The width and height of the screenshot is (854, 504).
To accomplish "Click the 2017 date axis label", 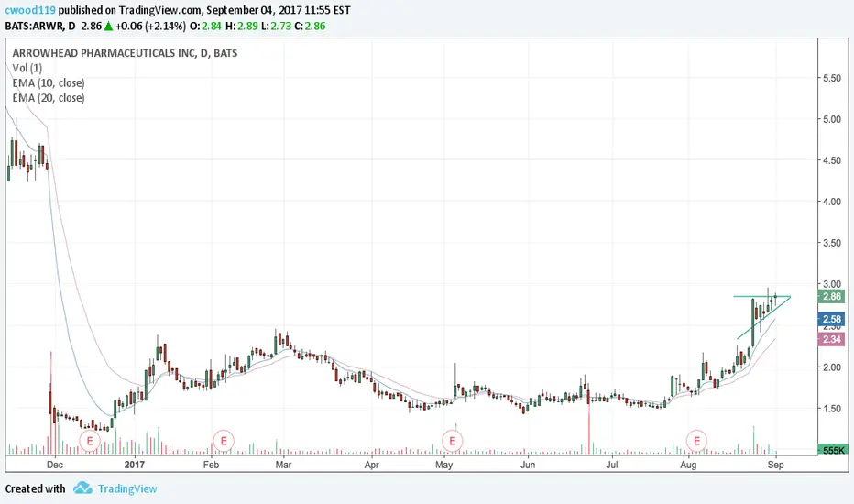I will tap(135, 465).
